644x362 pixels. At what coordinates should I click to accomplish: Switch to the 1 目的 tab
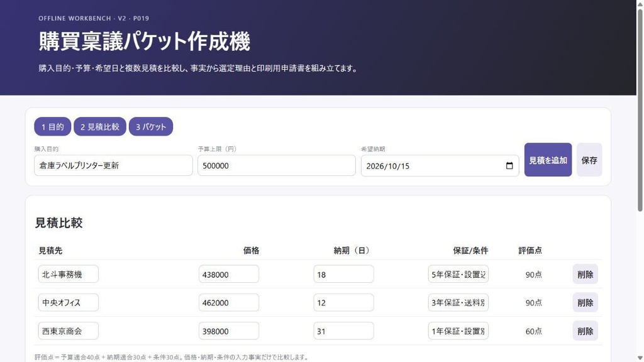(53, 126)
